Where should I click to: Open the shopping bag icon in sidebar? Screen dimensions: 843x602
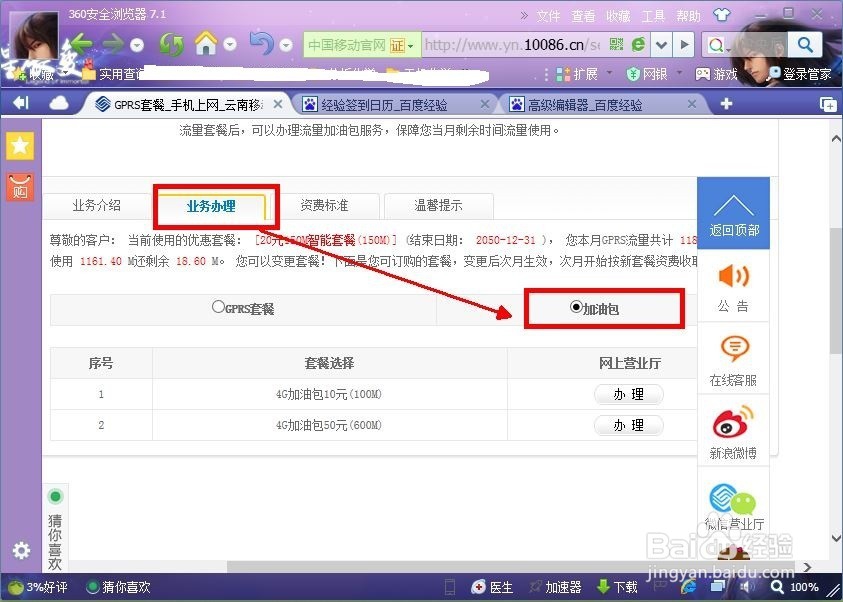coord(20,187)
